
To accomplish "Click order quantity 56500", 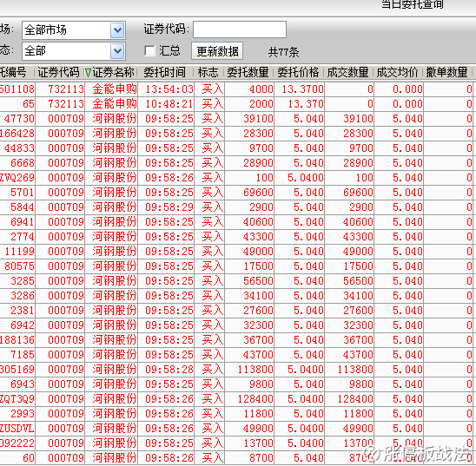I will (258, 281).
